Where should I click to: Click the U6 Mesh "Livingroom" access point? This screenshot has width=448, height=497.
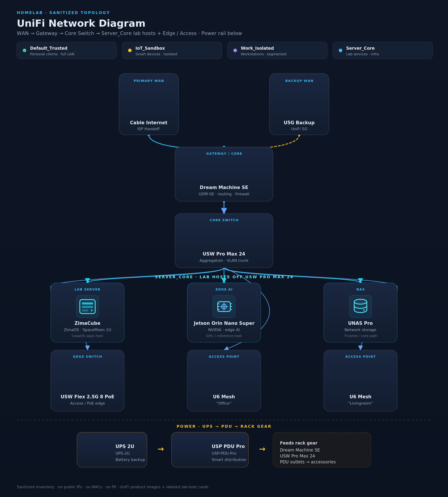360,381
